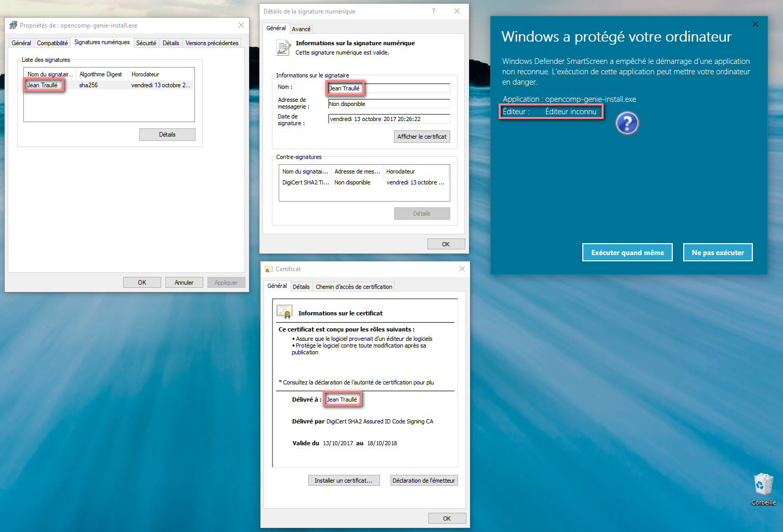
Task: Switch to Chemin d'accès de certification tab
Action: [354, 286]
